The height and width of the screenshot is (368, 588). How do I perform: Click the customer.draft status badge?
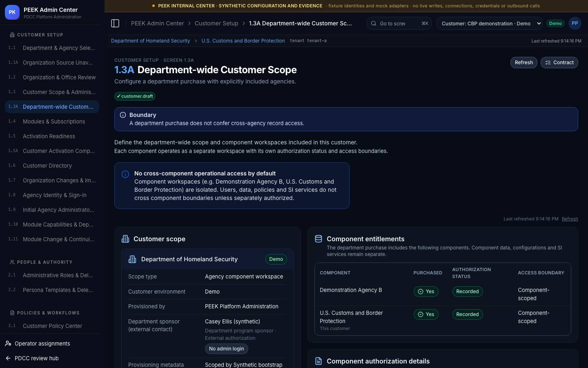point(135,96)
